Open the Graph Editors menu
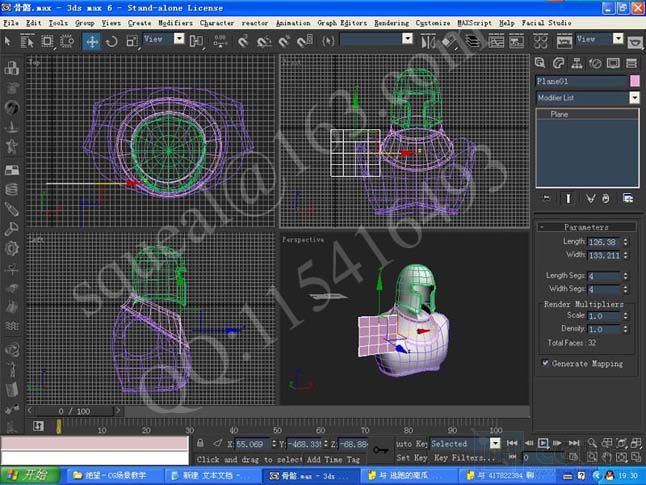 point(342,23)
